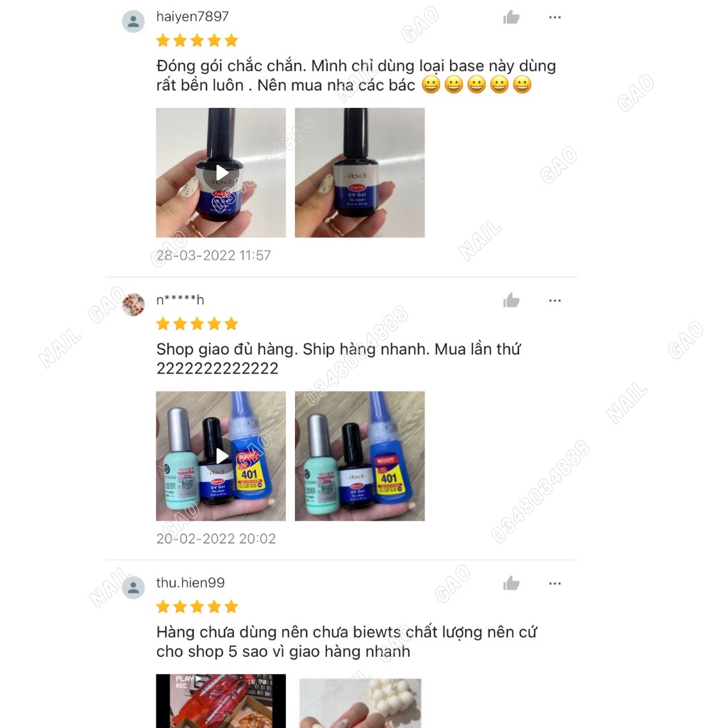
Task: Click the five-star rating under thu.hien99
Action: (197, 607)
